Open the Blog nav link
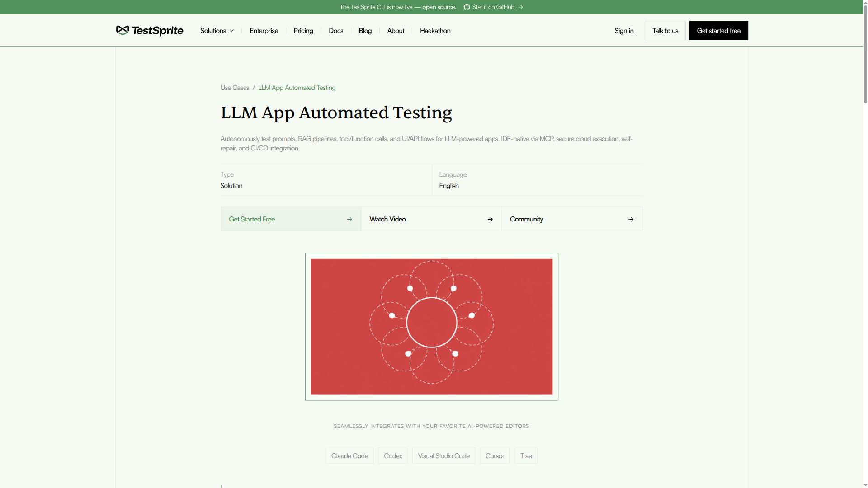The height and width of the screenshot is (488, 868). coord(365,31)
